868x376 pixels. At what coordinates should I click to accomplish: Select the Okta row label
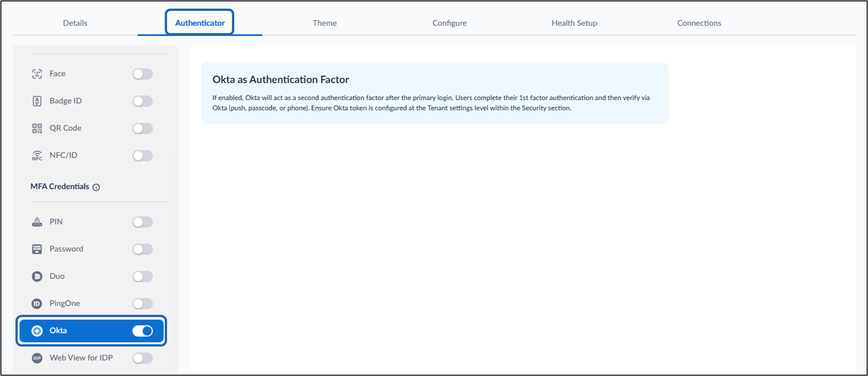(x=58, y=330)
